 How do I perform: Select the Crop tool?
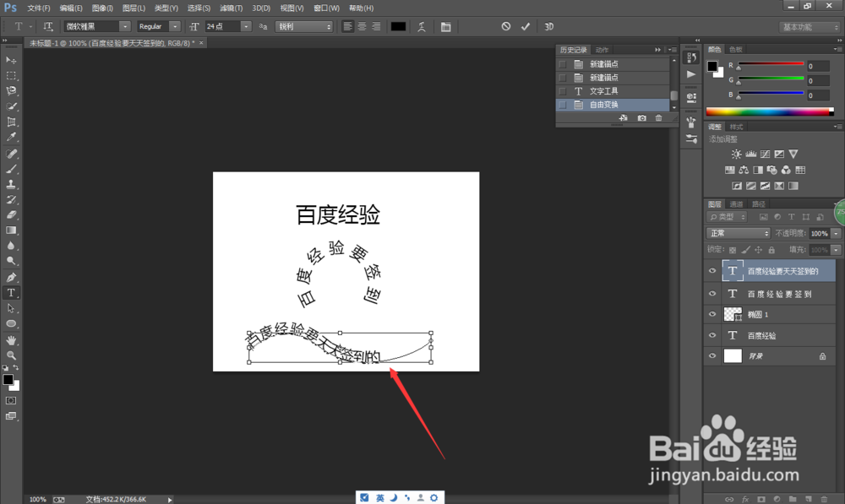[11, 122]
